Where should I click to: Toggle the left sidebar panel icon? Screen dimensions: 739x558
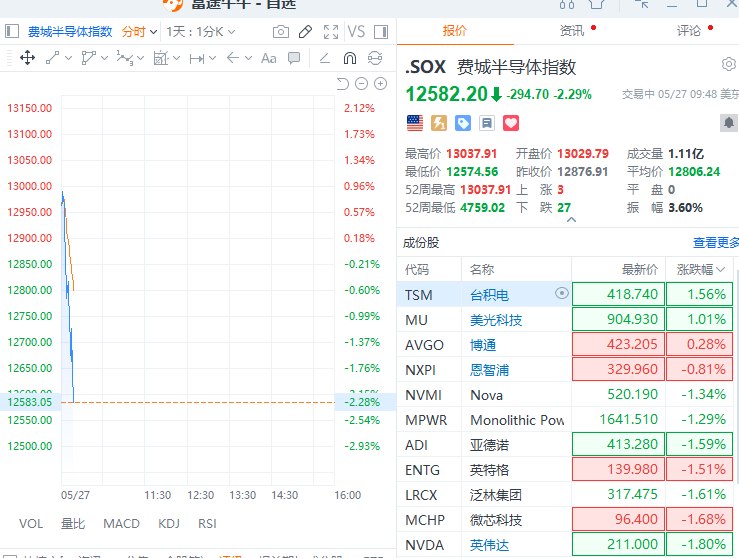click(x=12, y=32)
